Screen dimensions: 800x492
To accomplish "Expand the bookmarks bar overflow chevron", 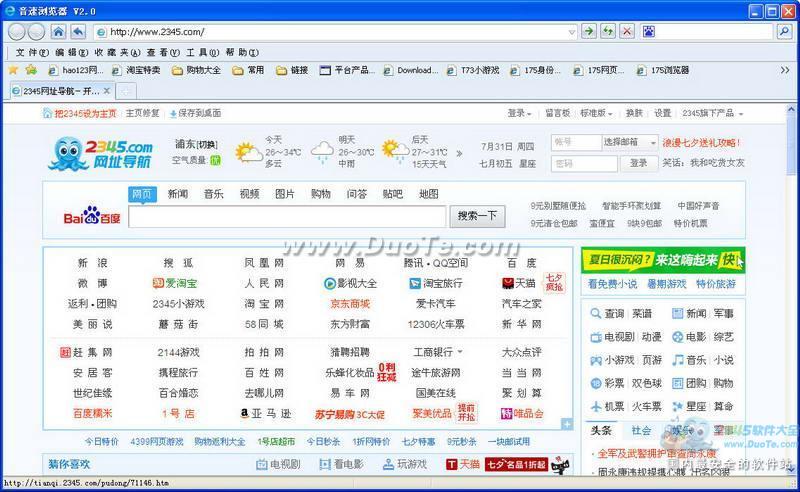I will click(785, 70).
